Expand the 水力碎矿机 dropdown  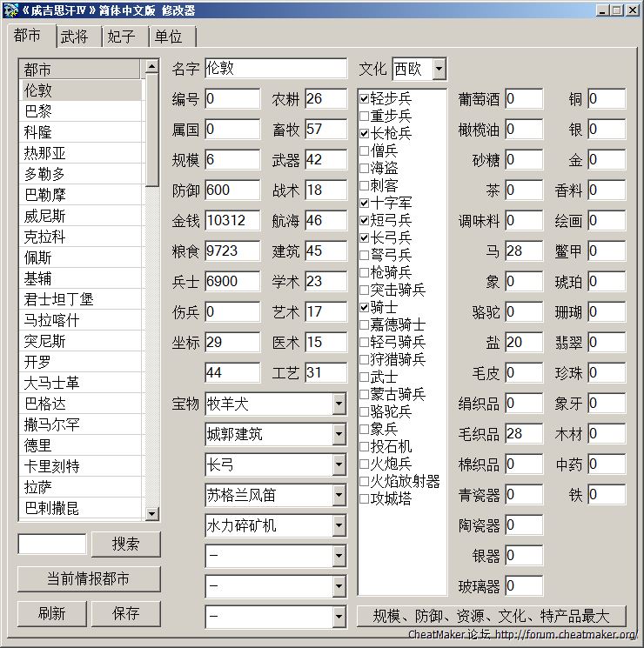339,525
